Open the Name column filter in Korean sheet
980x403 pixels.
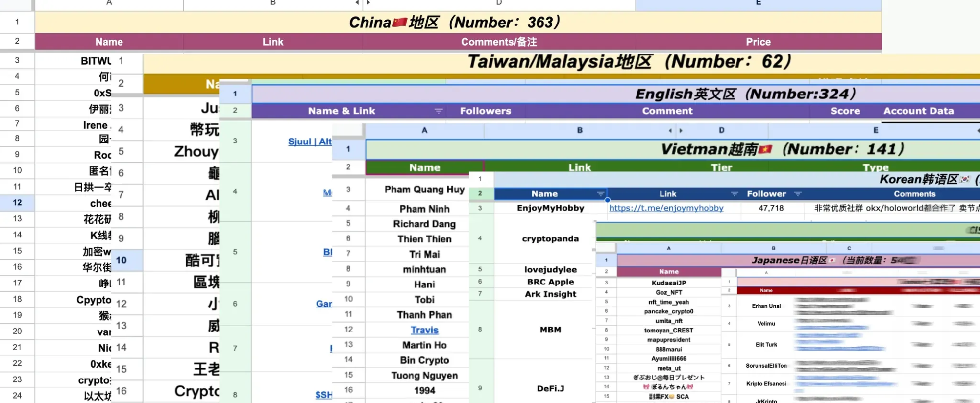tap(600, 194)
